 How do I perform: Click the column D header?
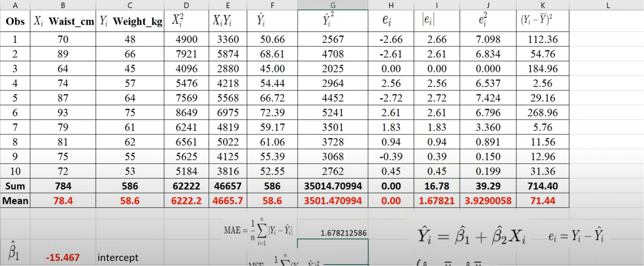click(186, 5)
